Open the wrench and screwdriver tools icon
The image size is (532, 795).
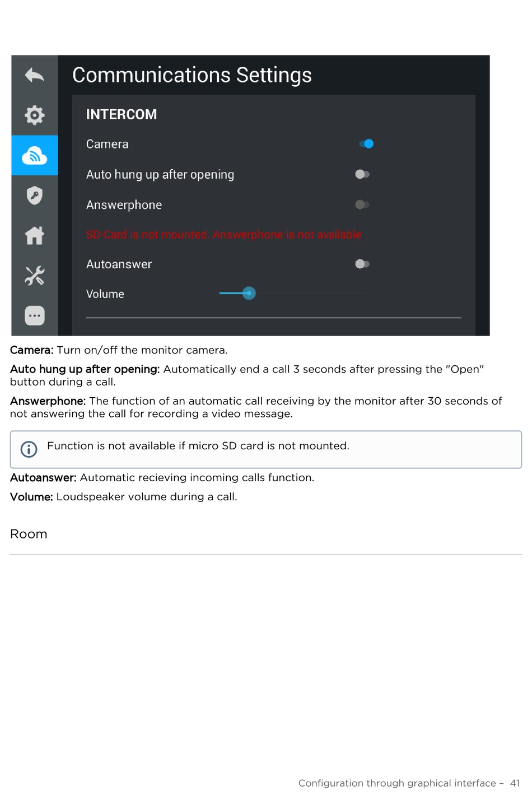35,275
